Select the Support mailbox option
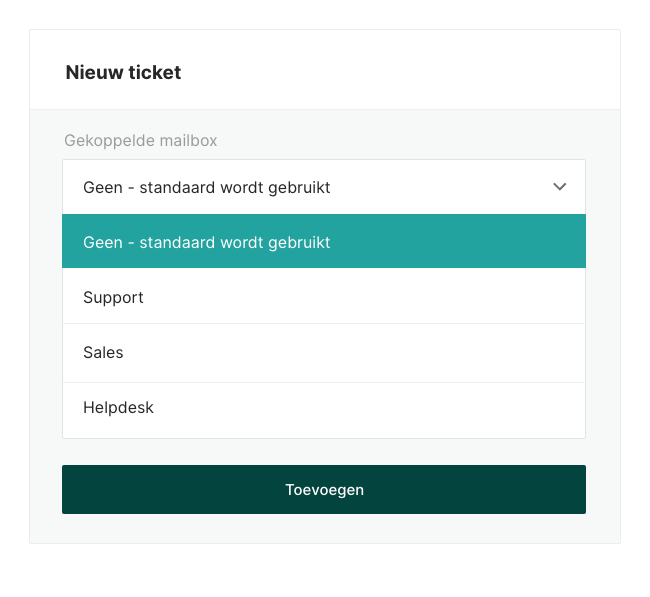This screenshot has height=597, width=650. pos(114,297)
